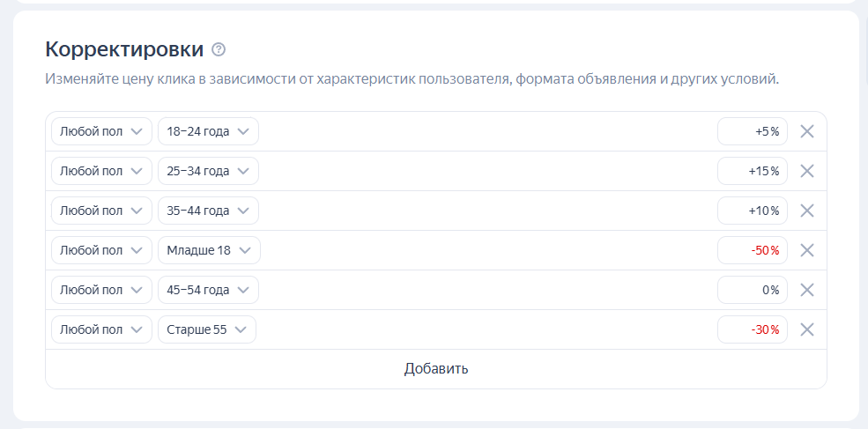Click the +15% percentage input
Screen dimensions: 868x429
pyautogui.click(x=752, y=171)
